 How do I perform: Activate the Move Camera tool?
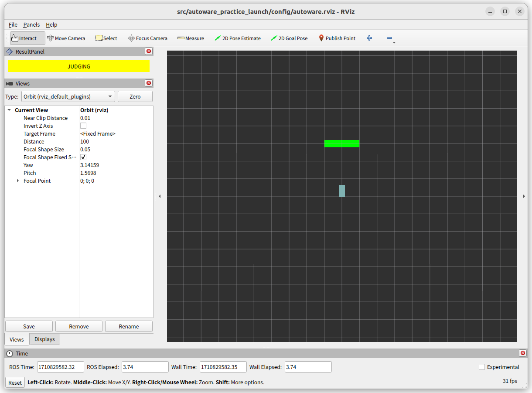tap(66, 38)
